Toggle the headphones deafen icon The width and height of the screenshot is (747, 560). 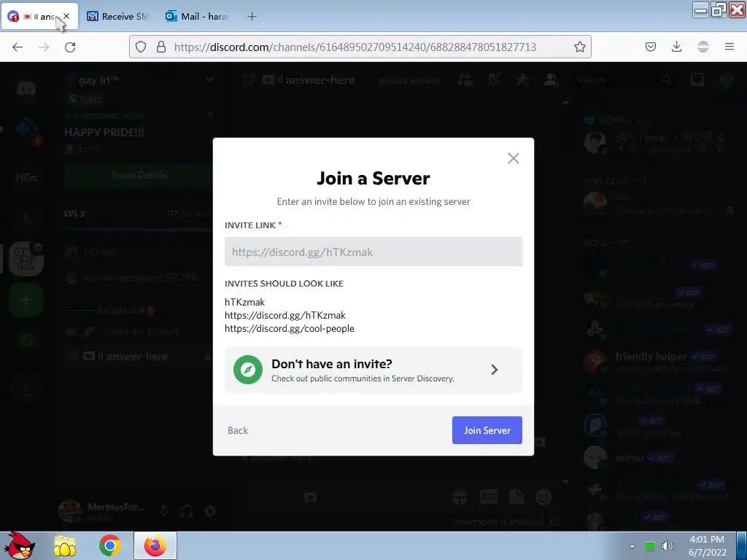tap(186, 511)
